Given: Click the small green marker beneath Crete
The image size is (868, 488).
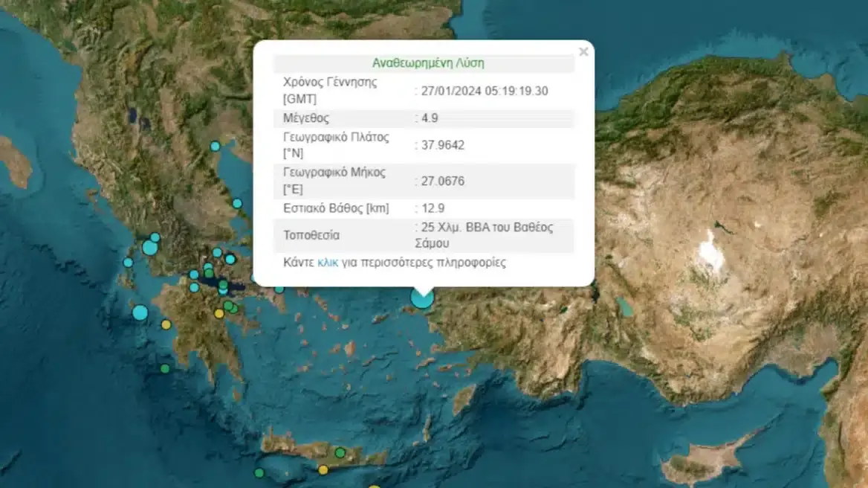Looking at the screenshot, I should 259,472.
